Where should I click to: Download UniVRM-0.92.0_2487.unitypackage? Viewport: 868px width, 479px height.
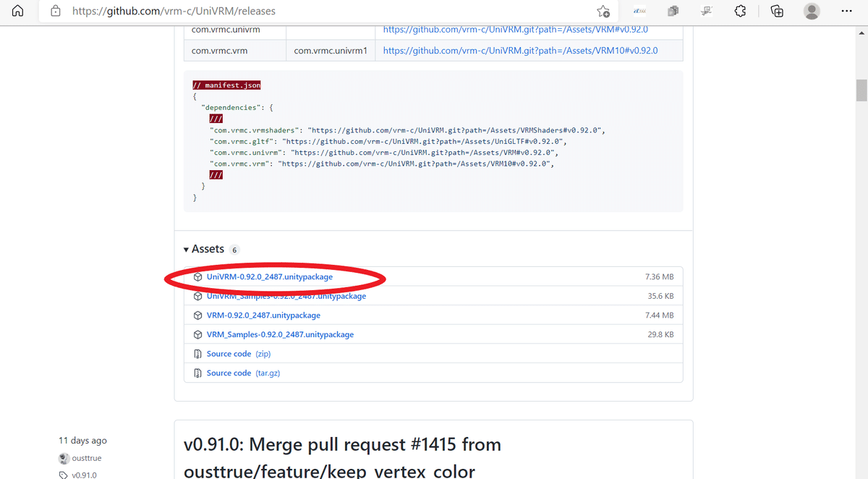[270, 277]
